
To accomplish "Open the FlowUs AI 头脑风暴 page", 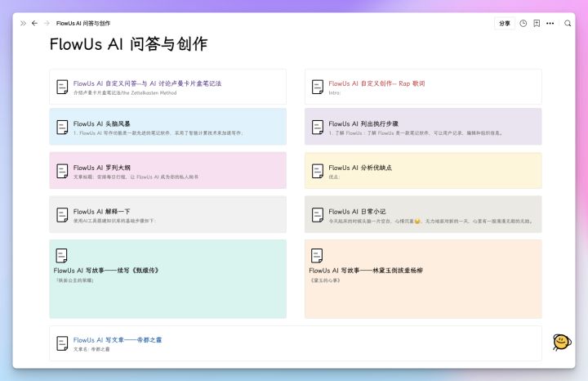I will (x=102, y=123).
